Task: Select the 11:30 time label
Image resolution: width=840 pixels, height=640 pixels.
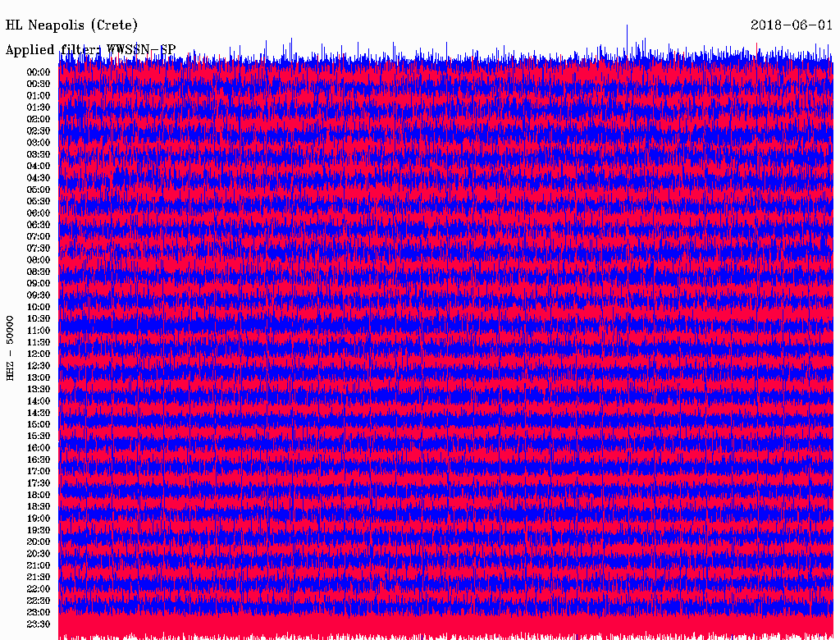Action: tap(39, 342)
